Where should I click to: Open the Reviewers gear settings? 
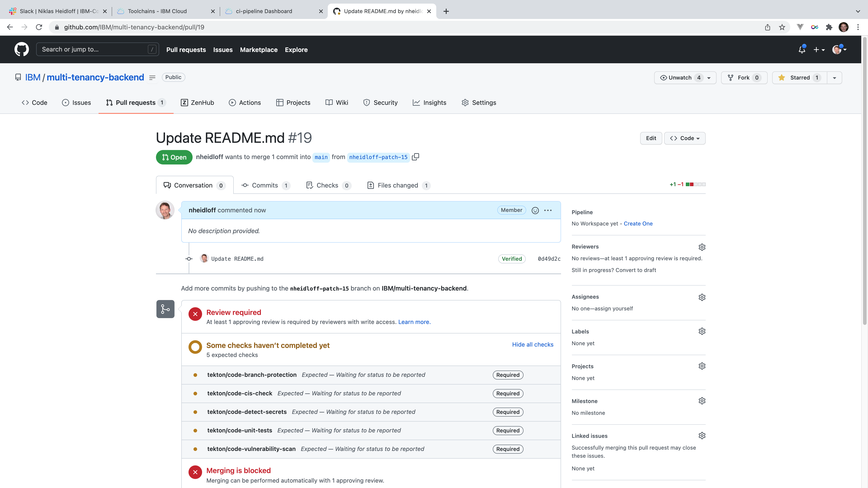[702, 247]
